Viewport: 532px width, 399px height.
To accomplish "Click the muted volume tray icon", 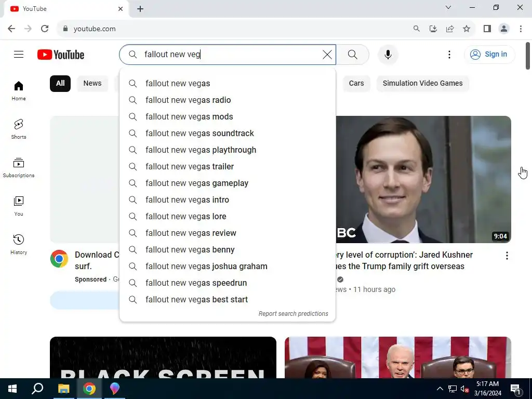I will click(x=464, y=389).
